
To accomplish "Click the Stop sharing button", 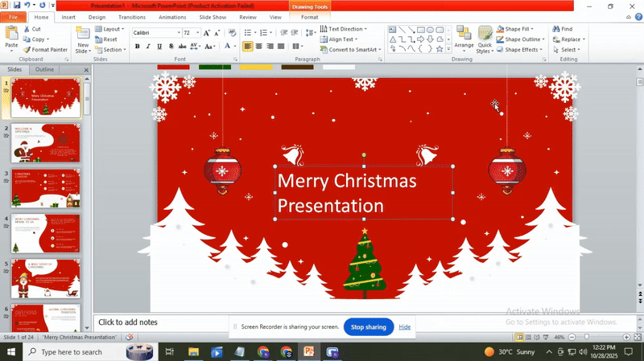I will pos(369,327).
